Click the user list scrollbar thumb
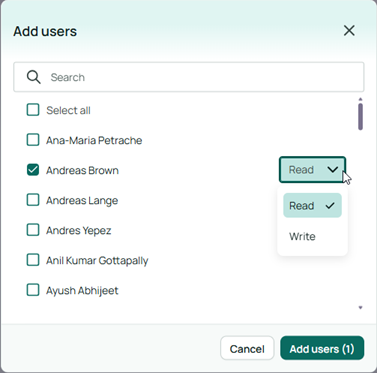 [x=360, y=117]
